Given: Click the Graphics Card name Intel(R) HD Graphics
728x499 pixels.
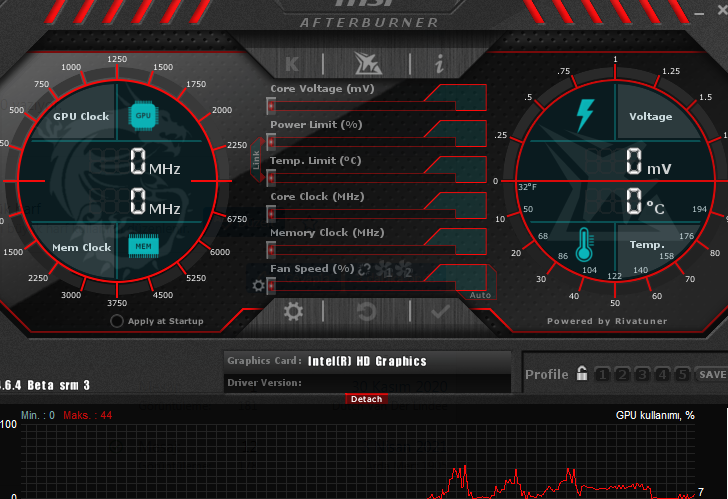Looking at the screenshot, I should 367,361.
